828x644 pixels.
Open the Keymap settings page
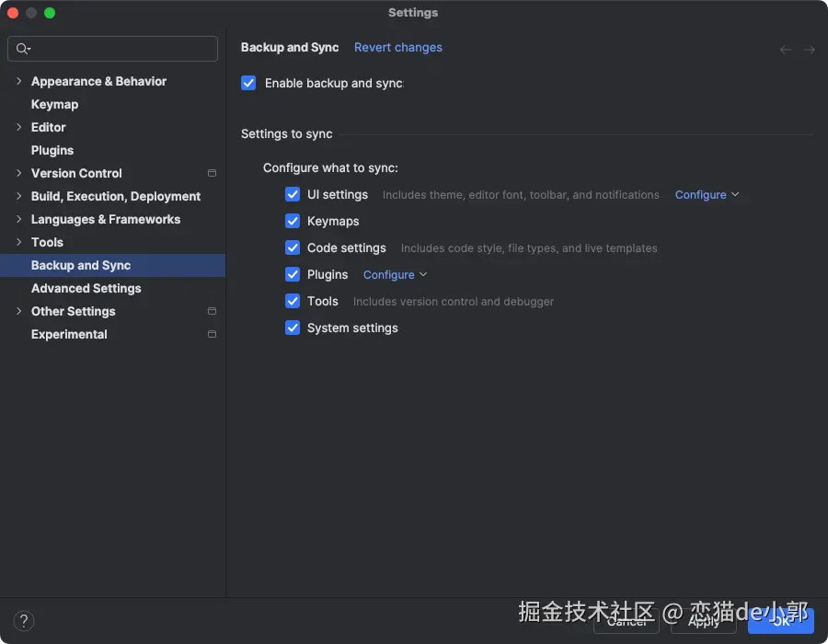tap(55, 104)
